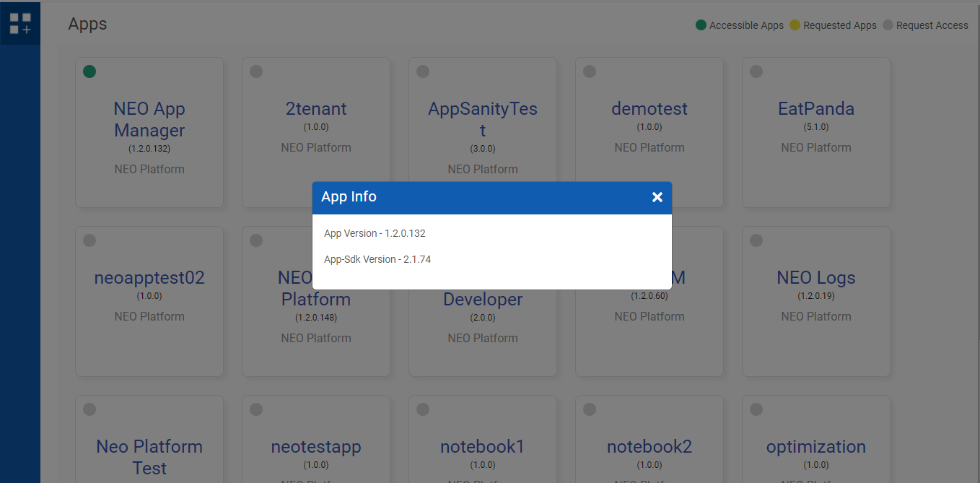Viewport: 980px width, 483px height.
Task: Open the apps grid icon in the sidebar
Action: point(20,23)
